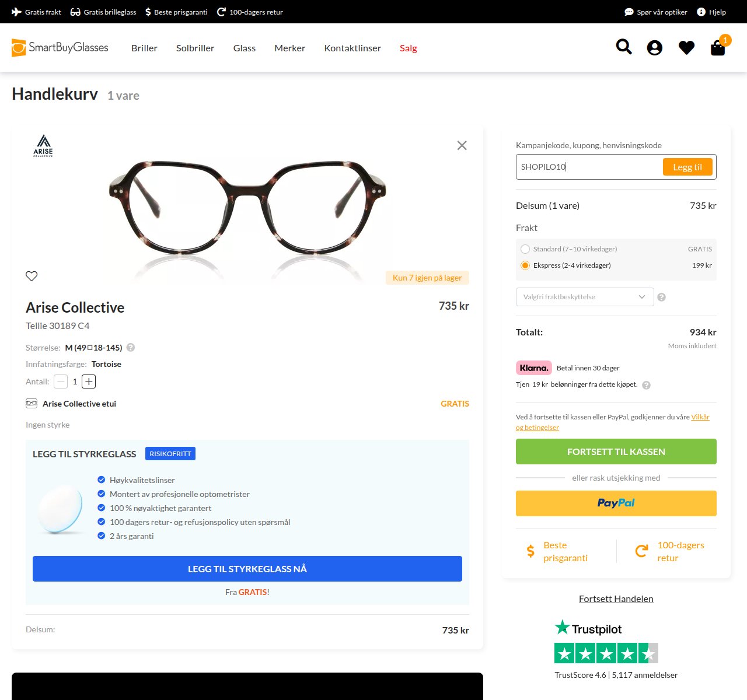Open the shopping bag cart icon

pos(718,48)
